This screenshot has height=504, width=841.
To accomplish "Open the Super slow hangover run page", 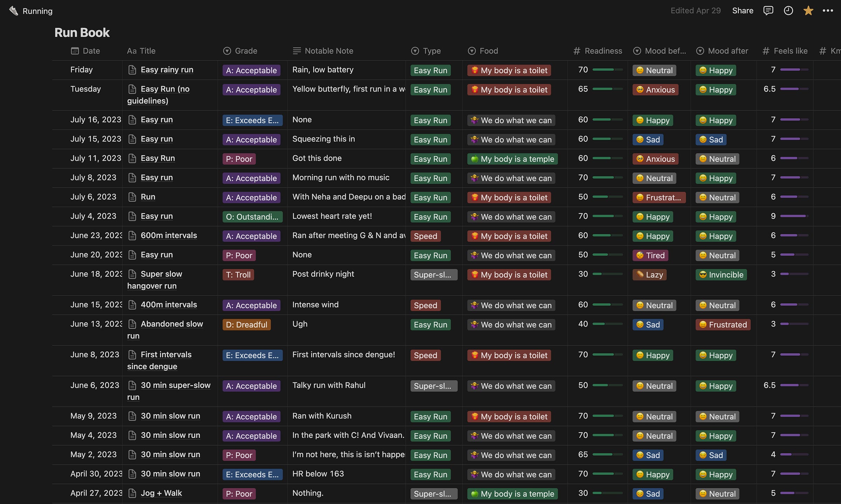I will 161,274.
